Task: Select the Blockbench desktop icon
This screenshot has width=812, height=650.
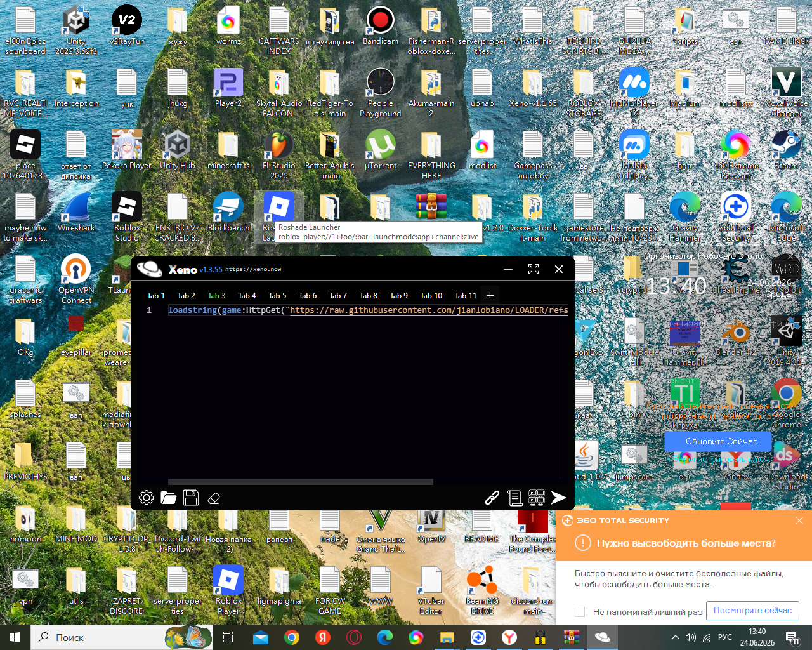Action: [x=228, y=213]
